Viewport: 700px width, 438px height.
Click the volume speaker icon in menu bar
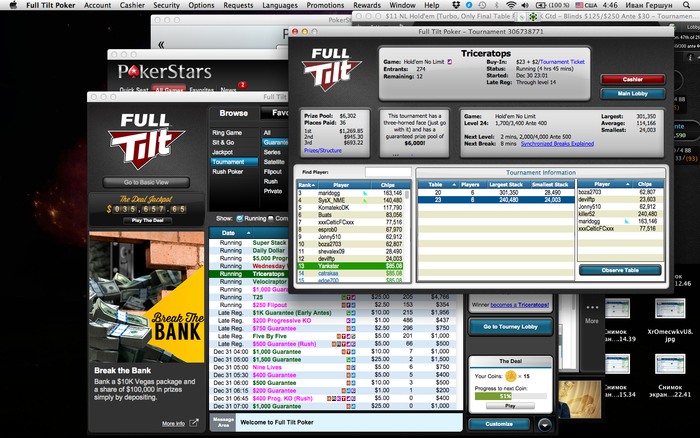point(525,5)
